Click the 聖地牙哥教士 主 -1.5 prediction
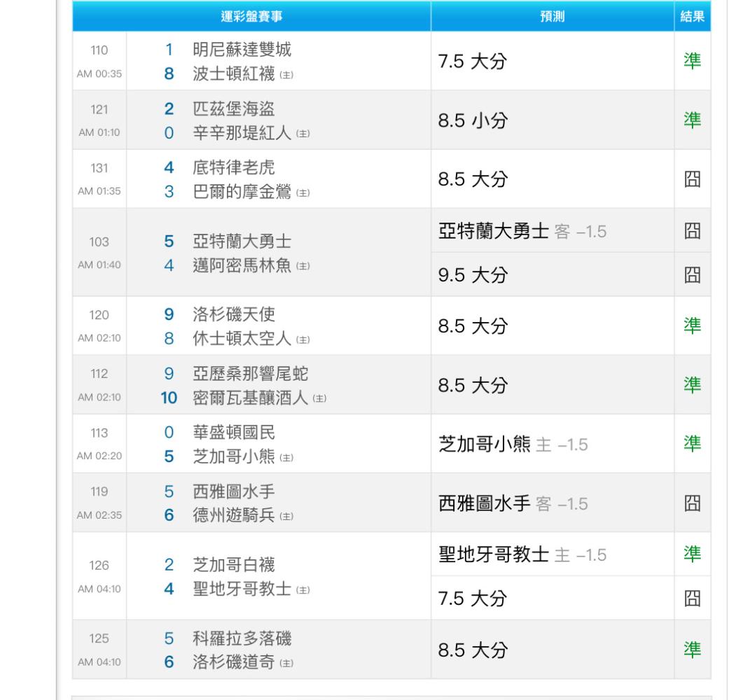The width and height of the screenshot is (736, 700). tap(522, 554)
